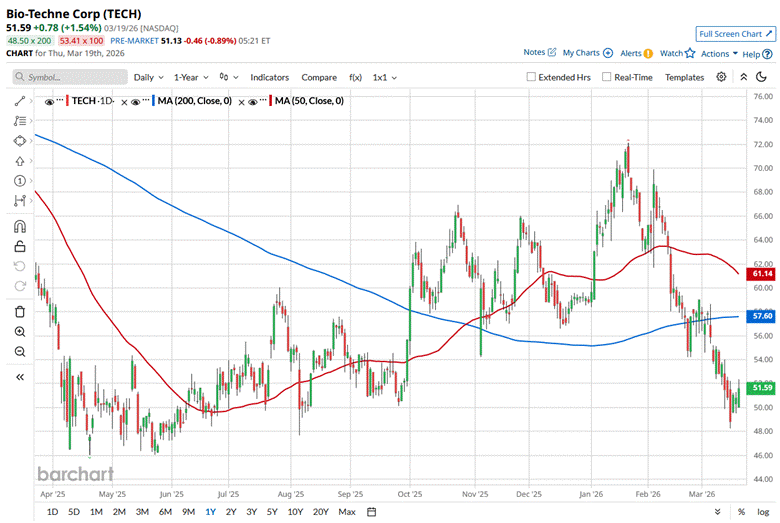Open the Templates link
This screenshot has height=523, width=780.
684,77
